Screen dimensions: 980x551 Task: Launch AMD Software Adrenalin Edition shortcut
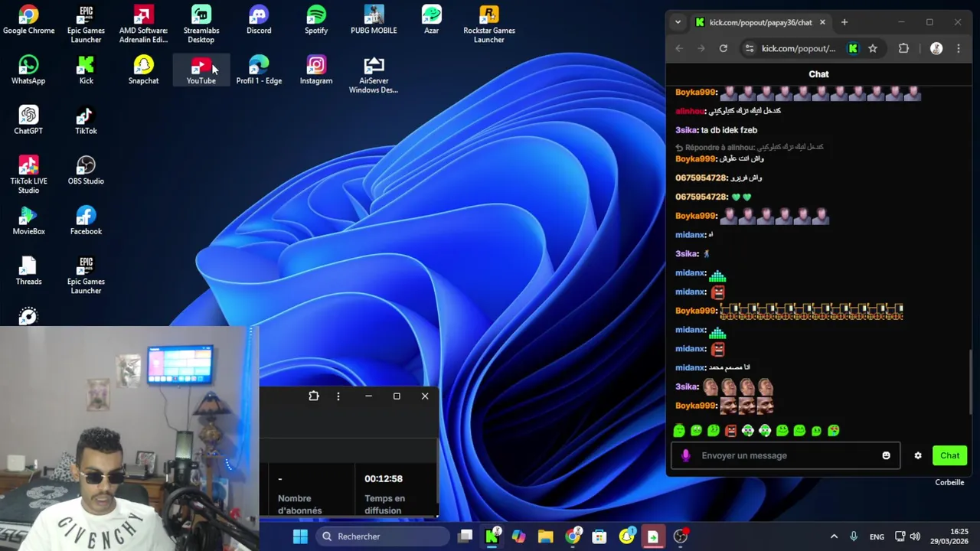[x=143, y=24]
